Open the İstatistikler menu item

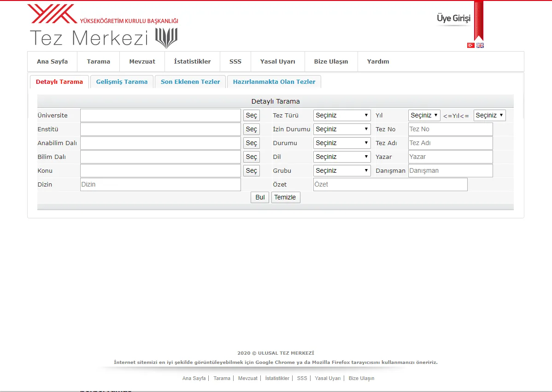click(192, 62)
